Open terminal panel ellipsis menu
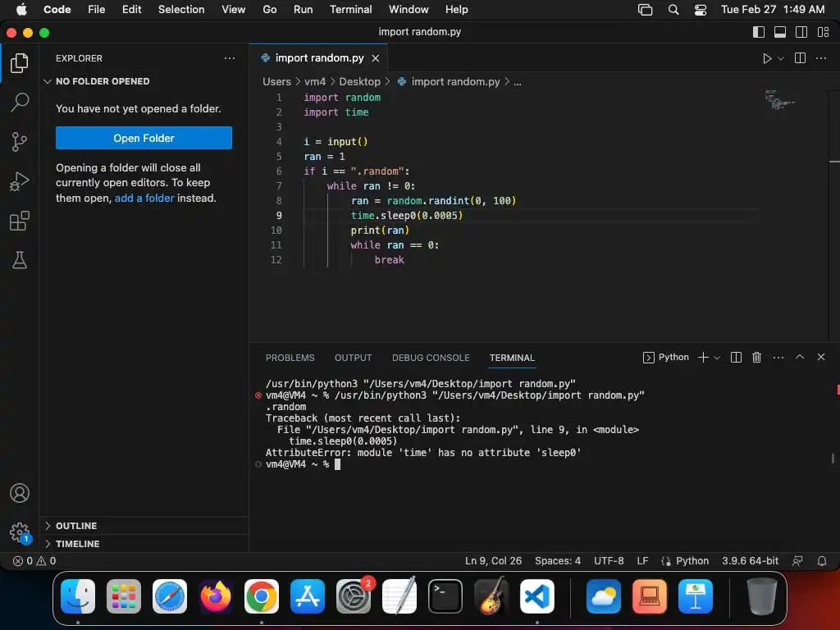 778,357
